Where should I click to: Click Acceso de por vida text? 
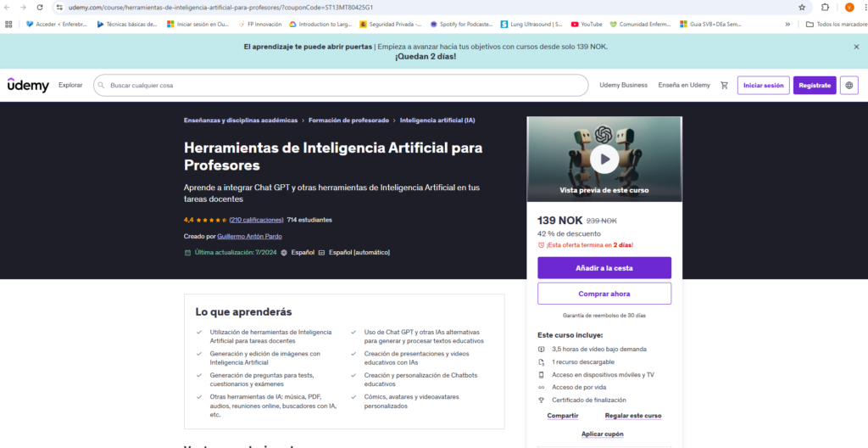pyautogui.click(x=578, y=387)
